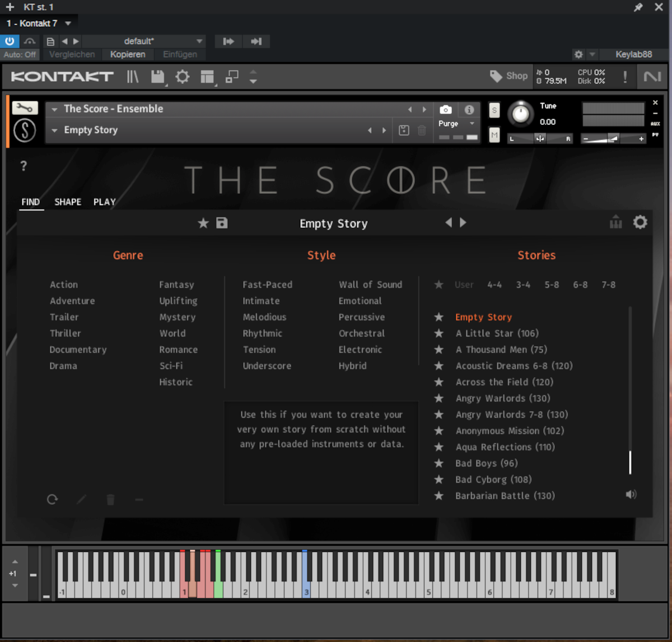The width and height of the screenshot is (672, 642).
Task: Select the Fantasy genre
Action: click(176, 285)
